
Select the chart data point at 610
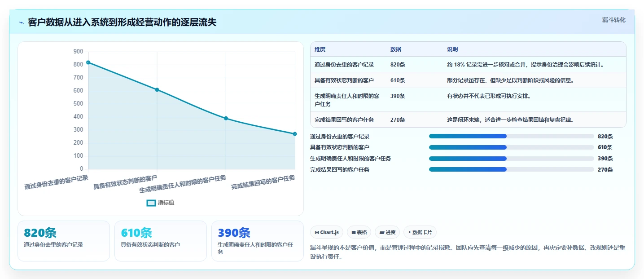tap(157, 90)
